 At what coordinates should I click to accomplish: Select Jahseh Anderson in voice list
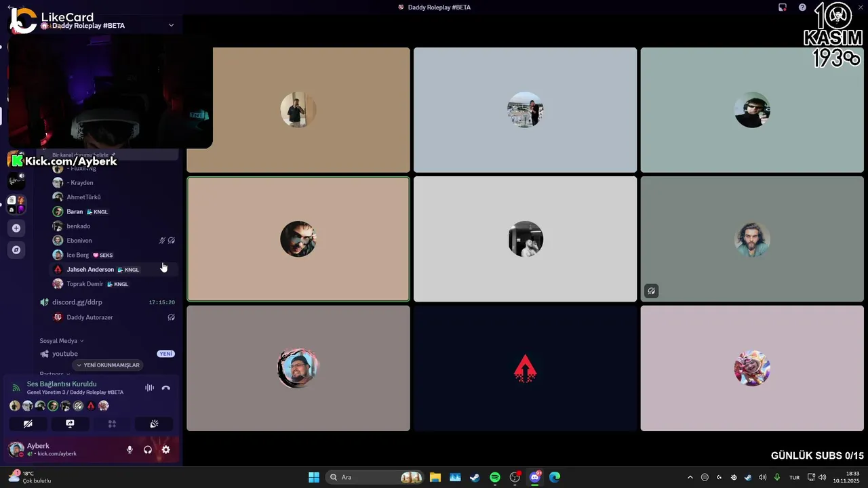114,269
